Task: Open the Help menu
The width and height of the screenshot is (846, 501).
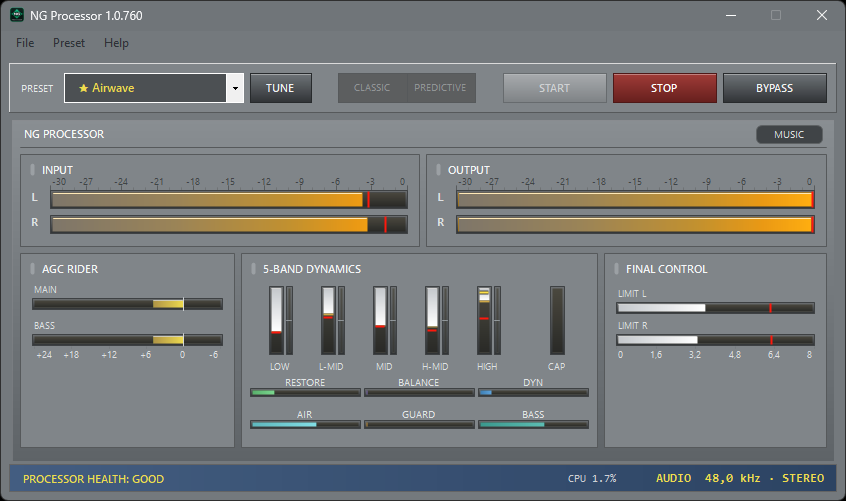Action: 116,43
